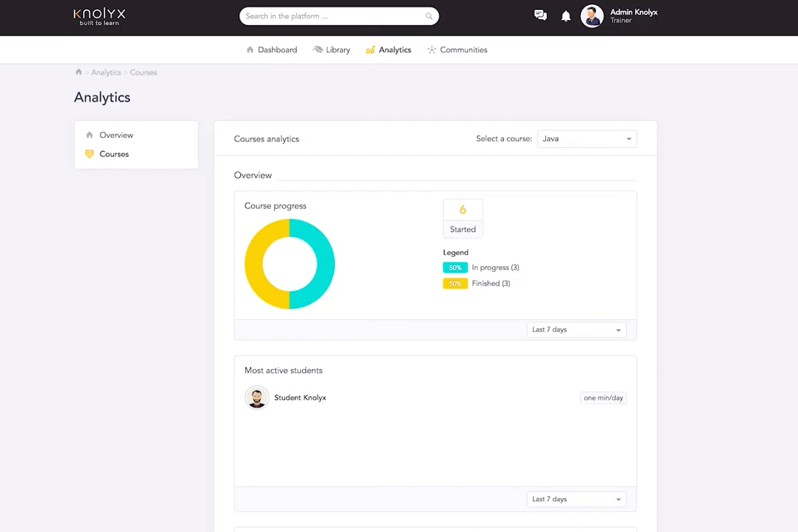Click the Courses trophy icon in sidebar

pyautogui.click(x=90, y=154)
